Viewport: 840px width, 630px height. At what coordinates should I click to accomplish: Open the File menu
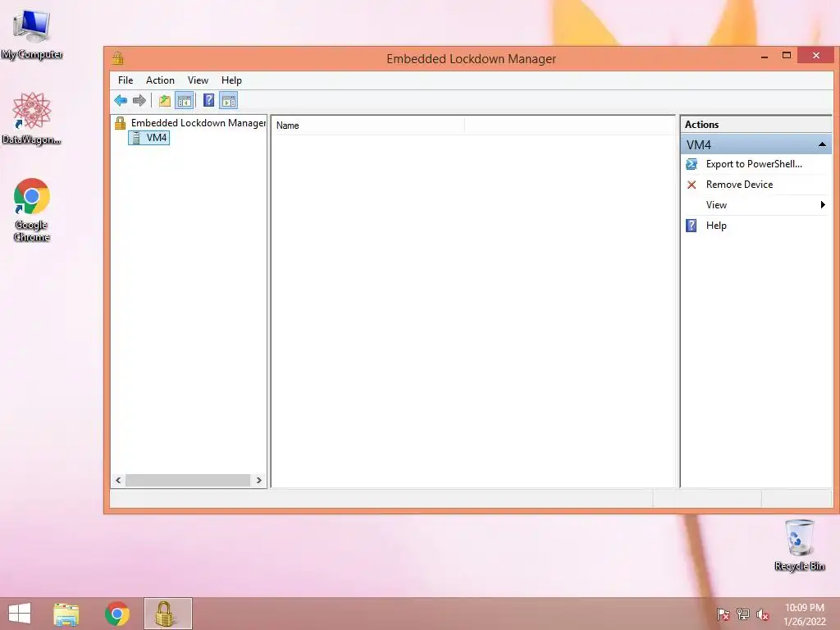tap(126, 80)
